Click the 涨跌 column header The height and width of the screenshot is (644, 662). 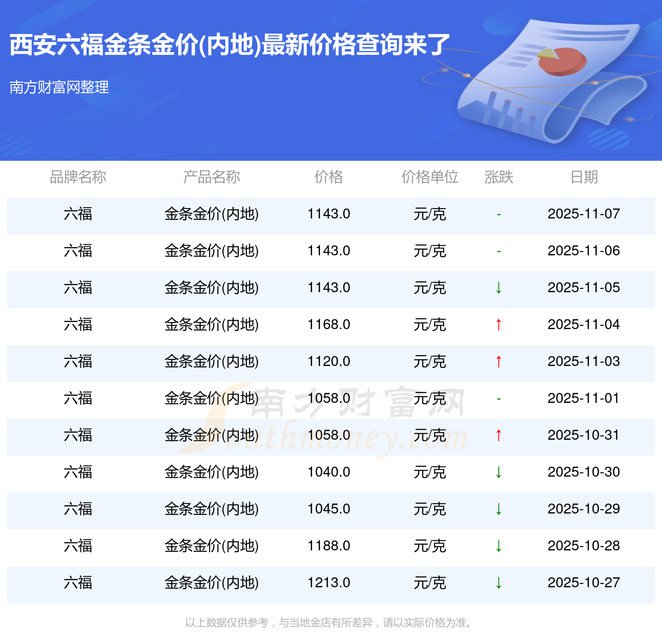coord(498,177)
